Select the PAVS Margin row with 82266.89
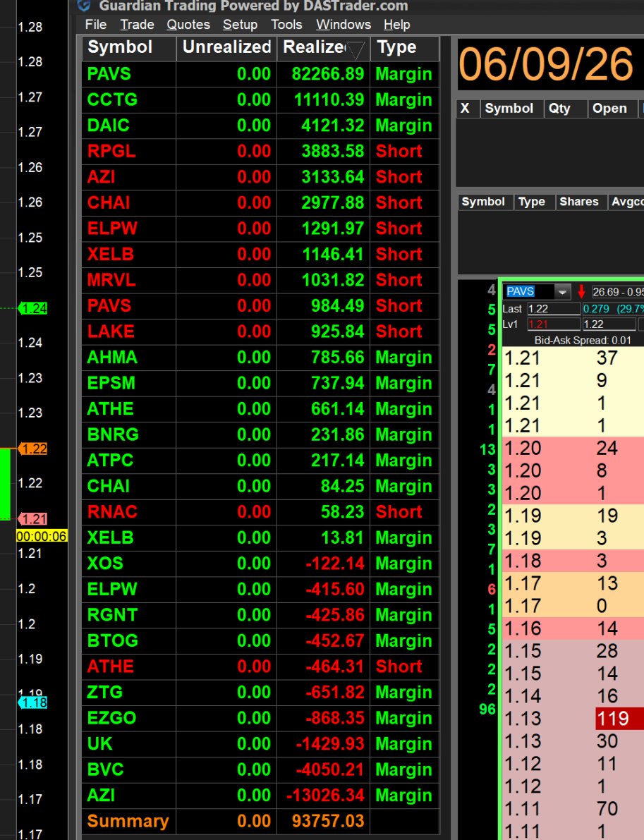Image resolution: width=644 pixels, height=840 pixels. [x=260, y=74]
